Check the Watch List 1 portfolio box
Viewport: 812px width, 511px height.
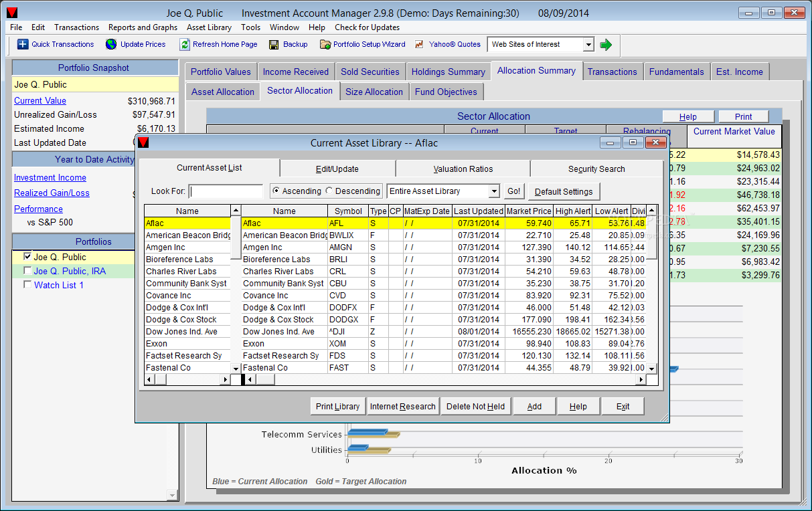pos(27,285)
